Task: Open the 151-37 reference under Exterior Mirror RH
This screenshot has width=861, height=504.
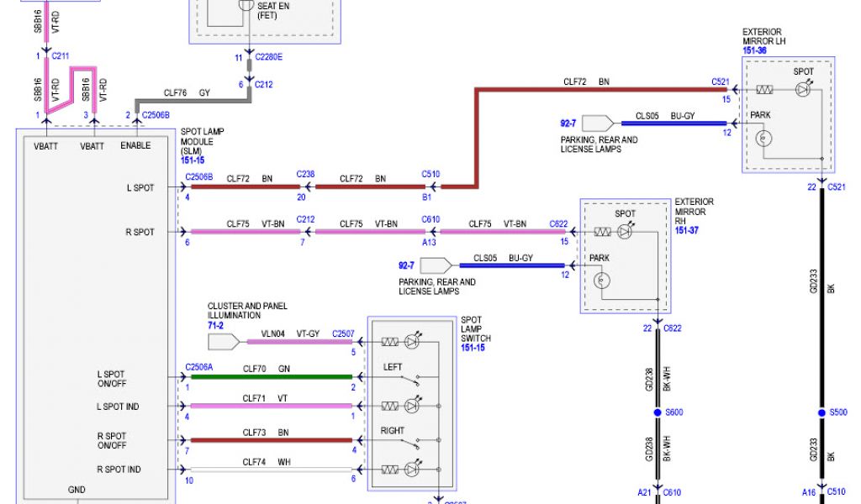Action: pos(687,229)
